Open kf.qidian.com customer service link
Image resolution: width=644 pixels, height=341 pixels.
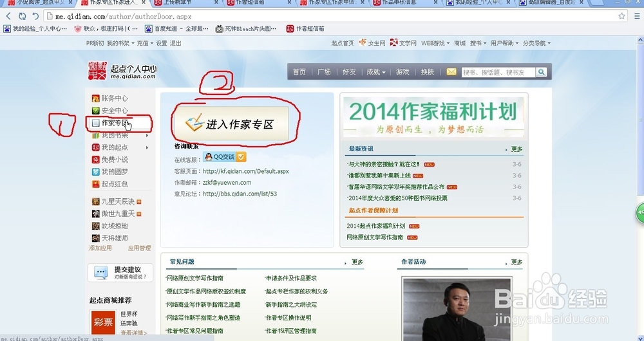(245, 171)
